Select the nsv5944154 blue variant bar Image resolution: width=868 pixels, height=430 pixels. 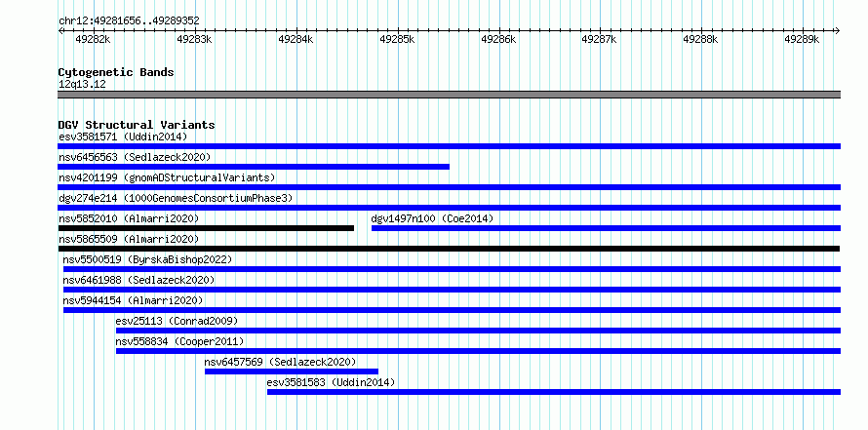tap(452, 310)
